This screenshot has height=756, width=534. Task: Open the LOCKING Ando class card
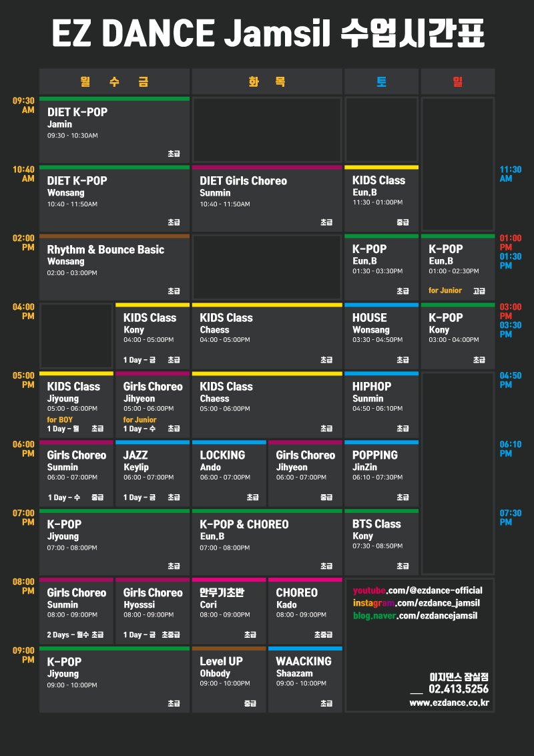(x=229, y=474)
